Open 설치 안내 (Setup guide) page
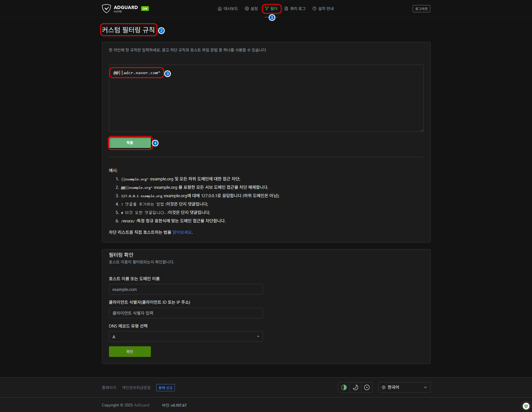 323,9
